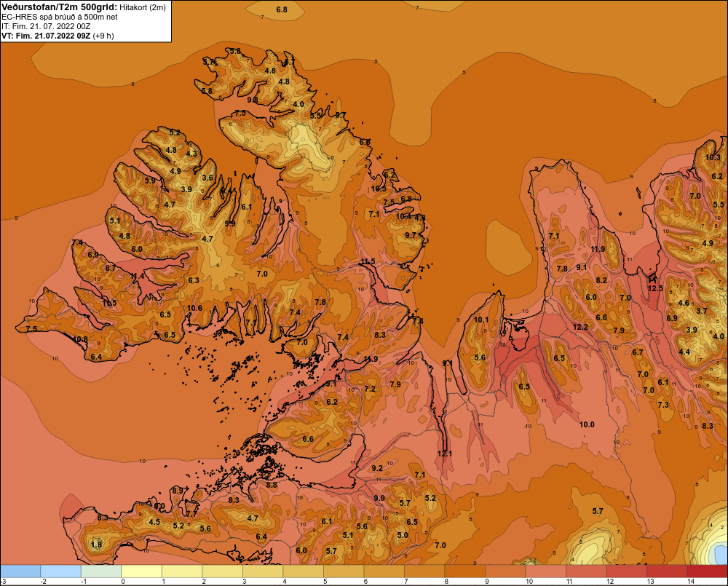The width and height of the screenshot is (728, 586).
Task: Click the legend swatch between -3 and -2
Action: click(20, 571)
